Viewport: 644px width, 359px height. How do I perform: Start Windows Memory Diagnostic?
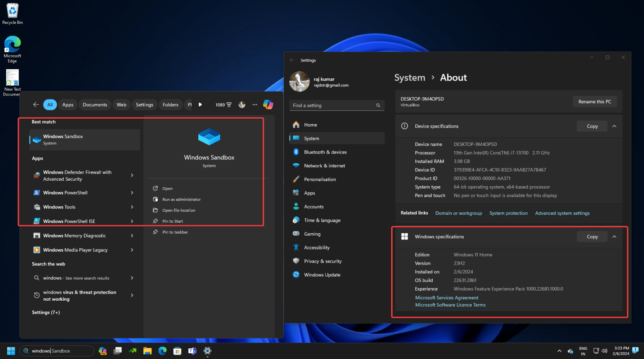coord(74,235)
